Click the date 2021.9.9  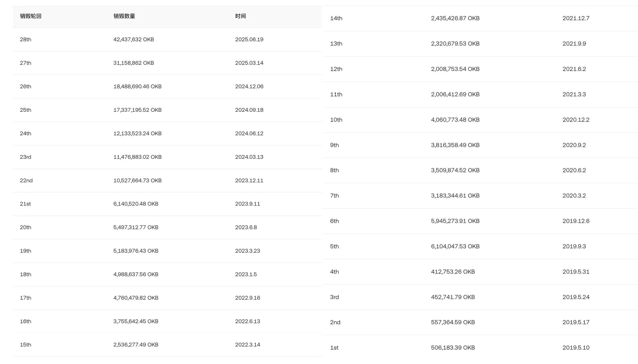(574, 44)
